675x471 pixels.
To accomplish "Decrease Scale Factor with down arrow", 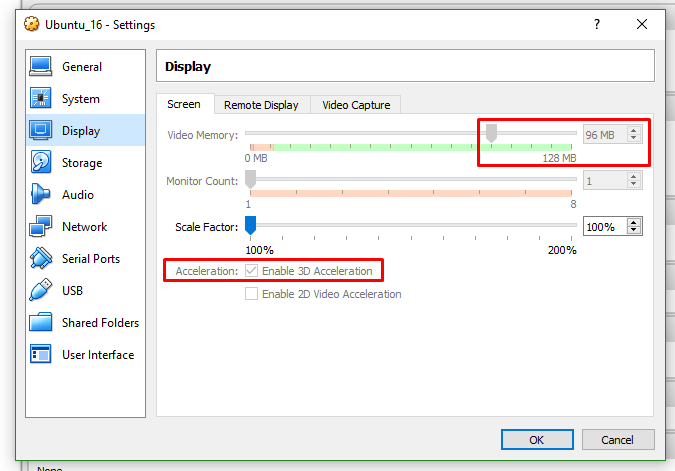I will click(634, 230).
